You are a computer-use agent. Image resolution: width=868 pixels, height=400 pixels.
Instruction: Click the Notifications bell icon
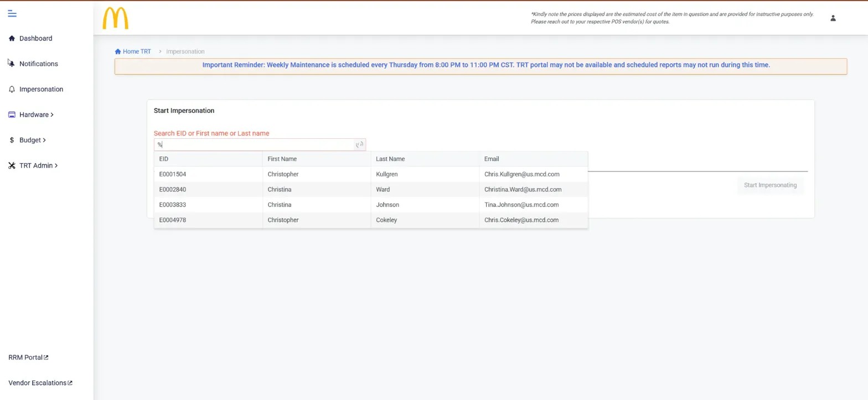[x=12, y=64]
